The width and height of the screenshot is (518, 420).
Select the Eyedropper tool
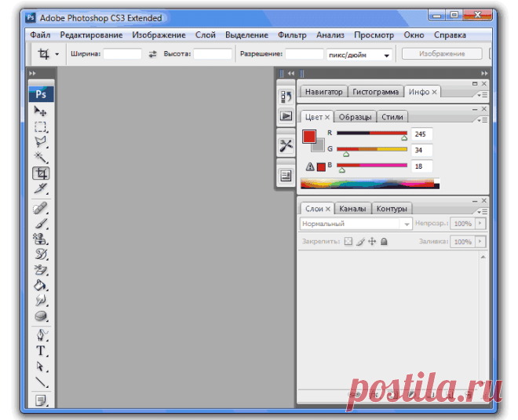(x=41, y=188)
